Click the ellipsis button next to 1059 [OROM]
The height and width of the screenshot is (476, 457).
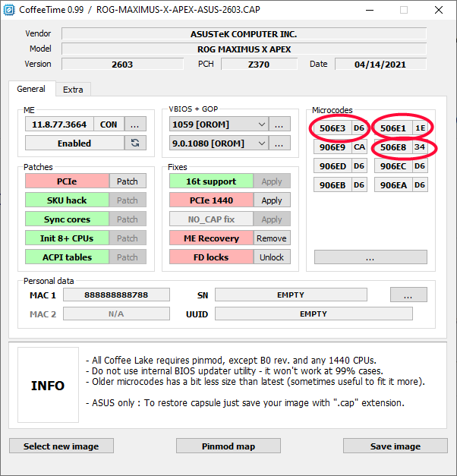pyautogui.click(x=279, y=125)
